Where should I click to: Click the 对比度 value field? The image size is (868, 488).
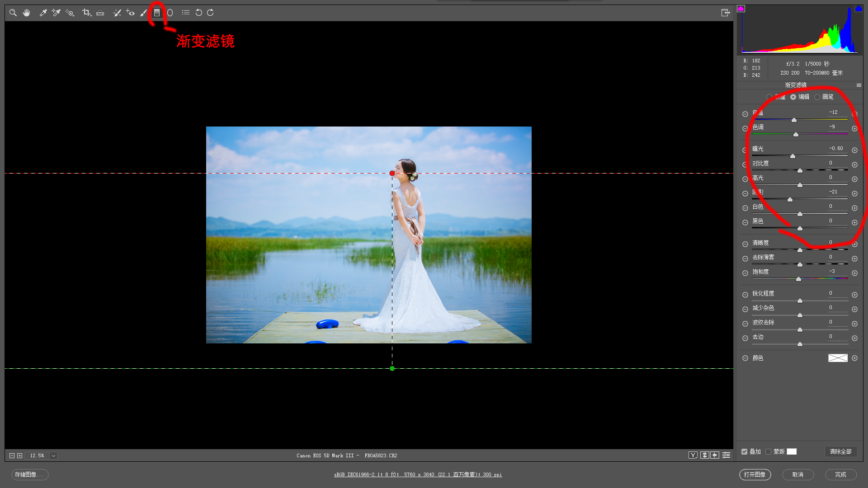tap(837, 163)
